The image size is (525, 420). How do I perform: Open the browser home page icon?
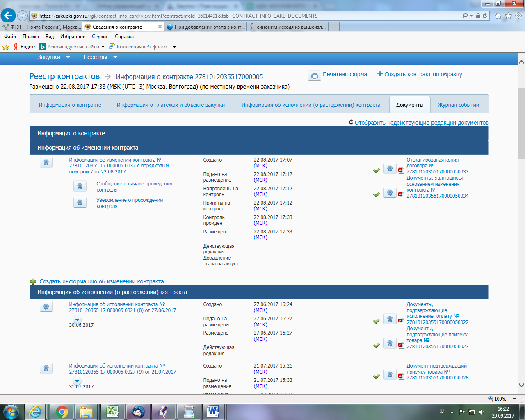pyautogui.click(x=498, y=16)
